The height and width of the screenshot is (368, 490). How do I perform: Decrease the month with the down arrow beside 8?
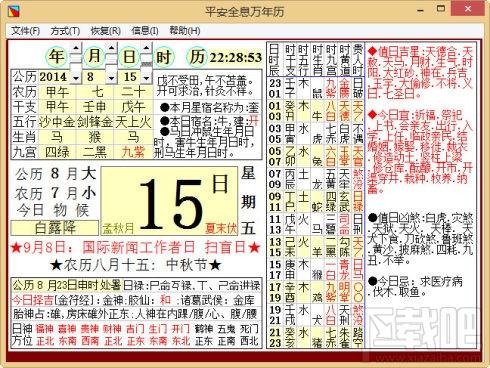111,78
